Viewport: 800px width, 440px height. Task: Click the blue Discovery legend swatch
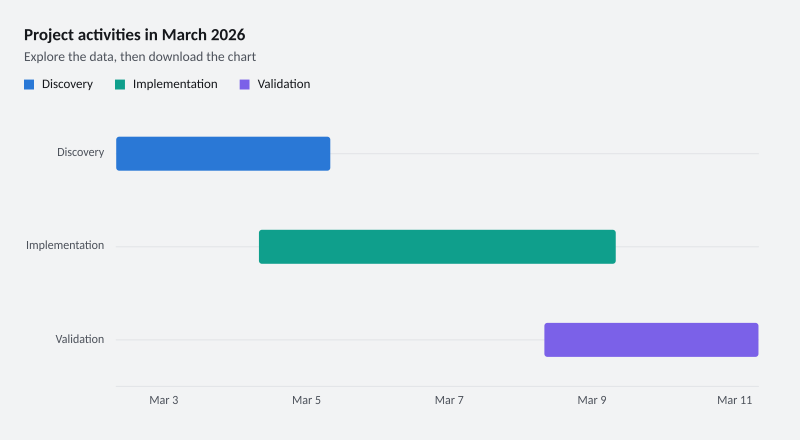(x=29, y=85)
